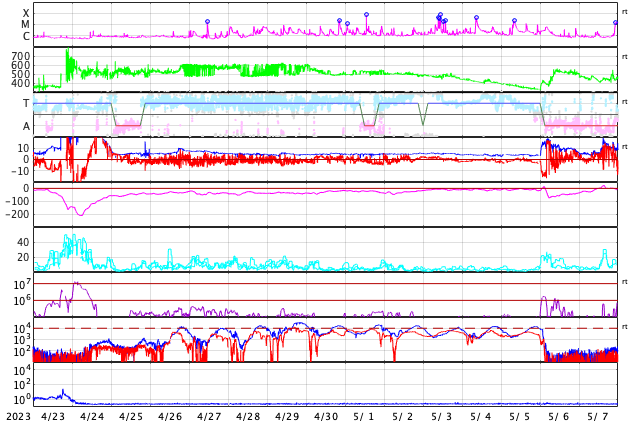Click the 700 label on the green plot axis
This screenshot has width=634, height=424.
(20, 56)
